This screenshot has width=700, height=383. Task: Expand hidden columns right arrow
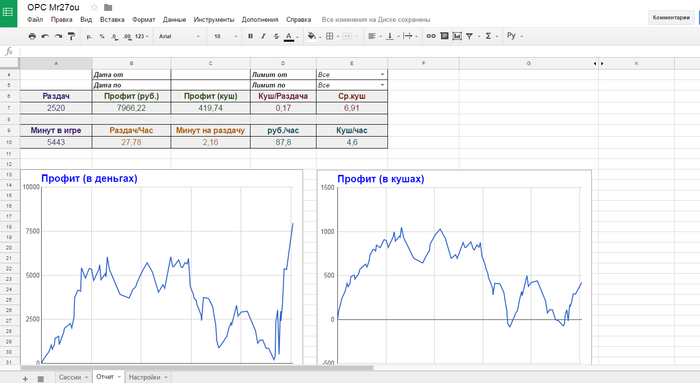click(x=602, y=63)
